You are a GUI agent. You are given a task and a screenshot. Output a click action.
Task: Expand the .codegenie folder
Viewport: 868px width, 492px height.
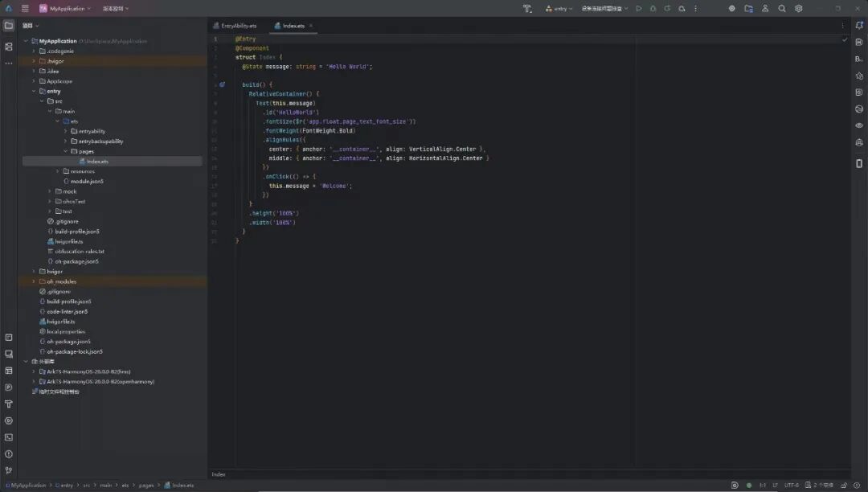(x=34, y=51)
